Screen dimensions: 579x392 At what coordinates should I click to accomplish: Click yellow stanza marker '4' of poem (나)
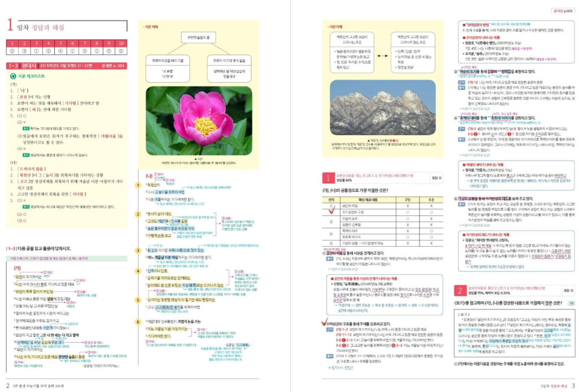(138, 271)
